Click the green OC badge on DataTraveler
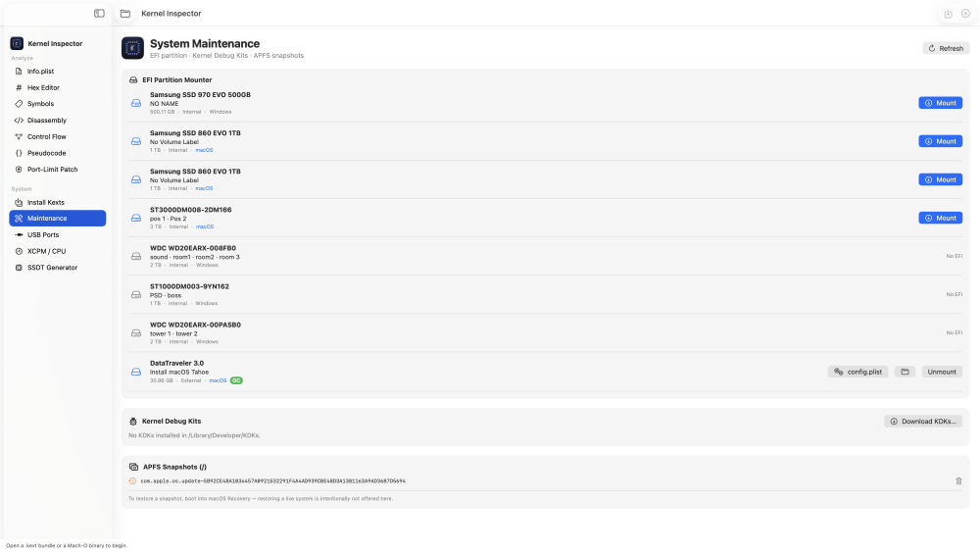 [x=236, y=380]
